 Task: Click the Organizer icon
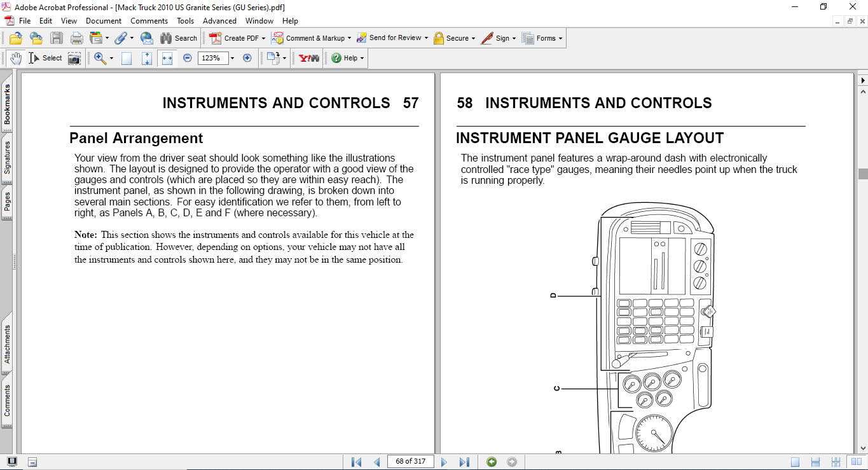pos(96,38)
